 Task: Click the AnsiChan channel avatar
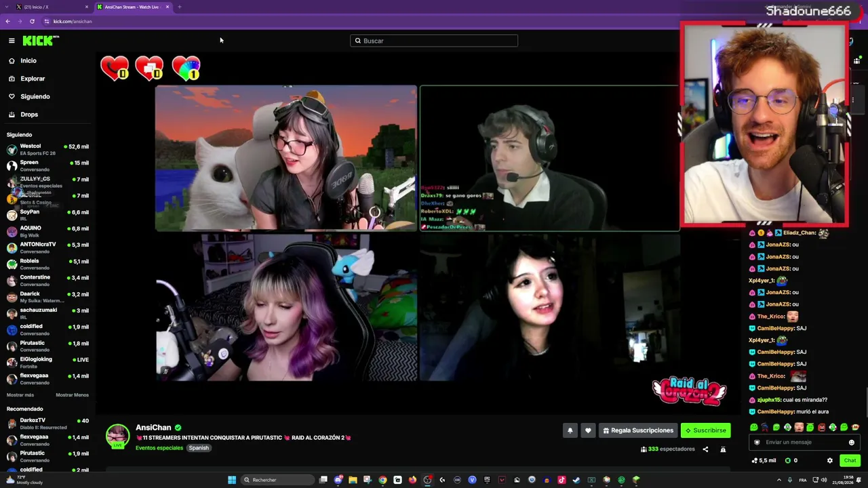tap(117, 436)
